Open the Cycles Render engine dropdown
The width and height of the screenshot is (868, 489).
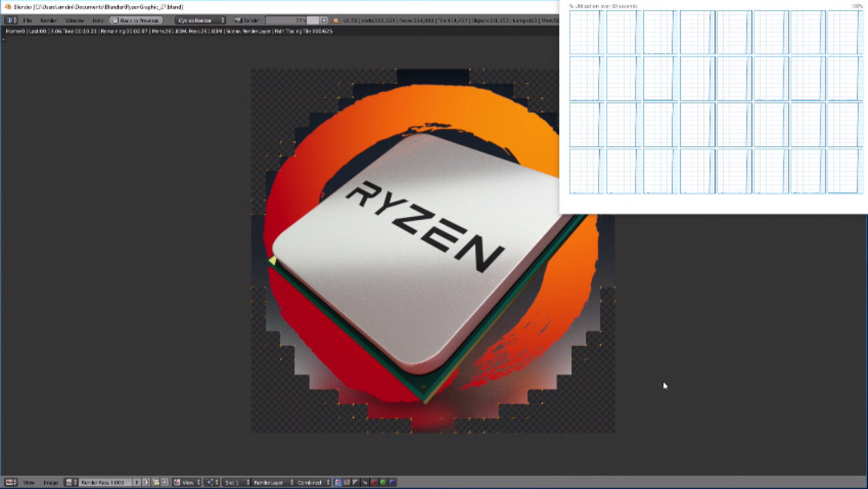click(200, 21)
